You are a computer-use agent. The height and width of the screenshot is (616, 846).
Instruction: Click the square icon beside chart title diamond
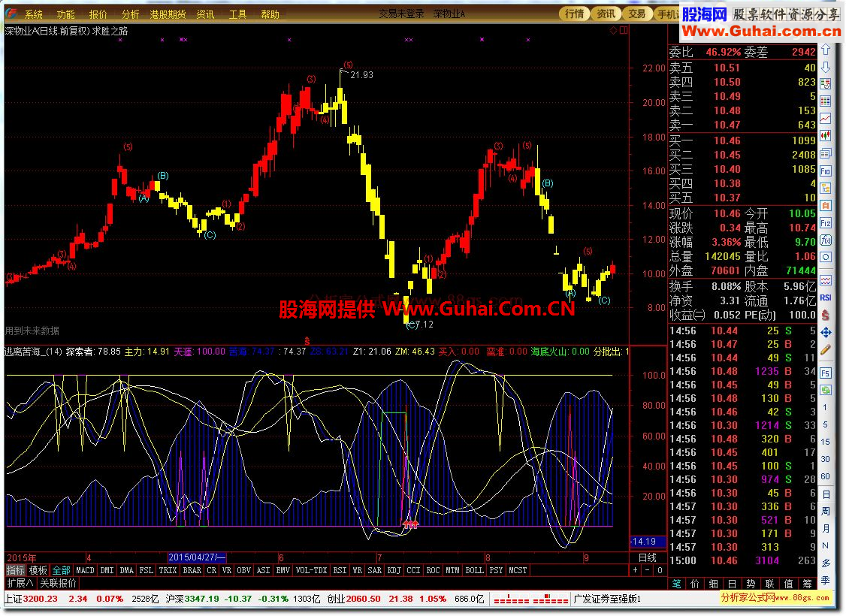[x=624, y=30]
